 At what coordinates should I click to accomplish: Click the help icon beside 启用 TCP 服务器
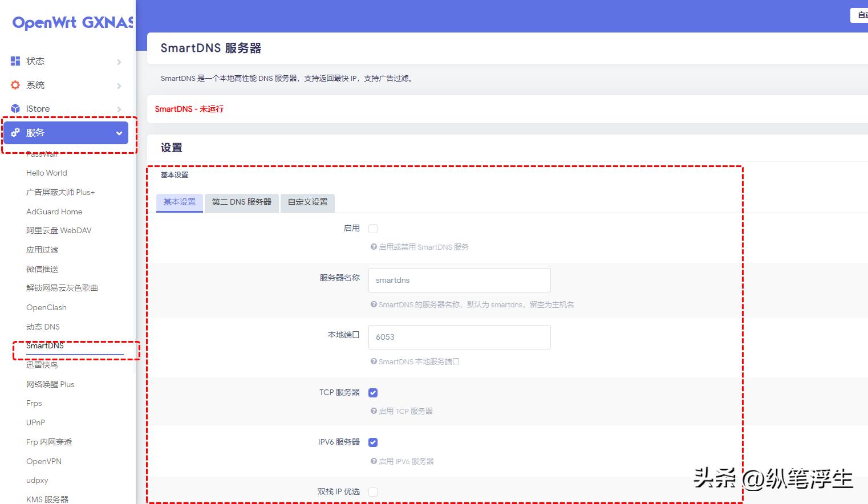(373, 411)
